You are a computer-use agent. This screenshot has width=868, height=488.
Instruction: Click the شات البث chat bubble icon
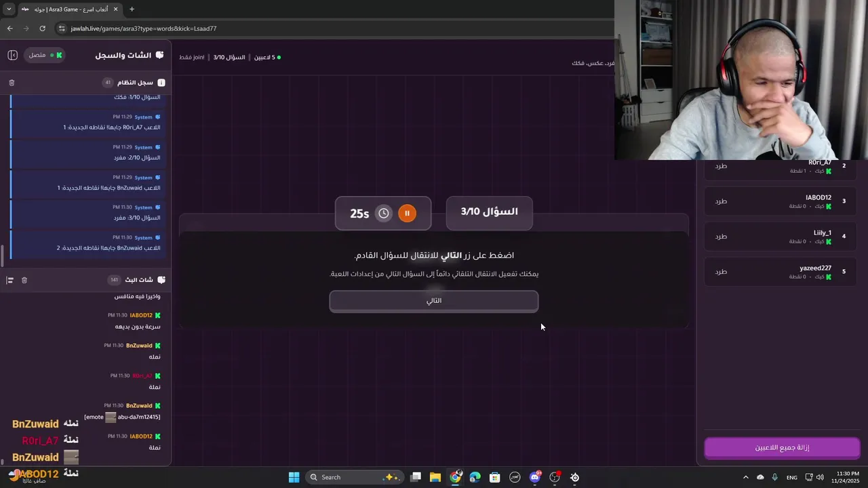161,280
